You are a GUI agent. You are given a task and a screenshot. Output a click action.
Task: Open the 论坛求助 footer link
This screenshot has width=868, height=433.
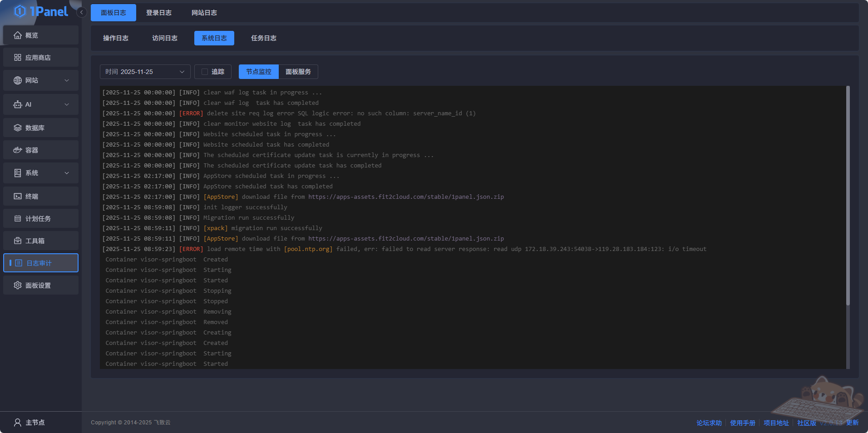coord(709,423)
